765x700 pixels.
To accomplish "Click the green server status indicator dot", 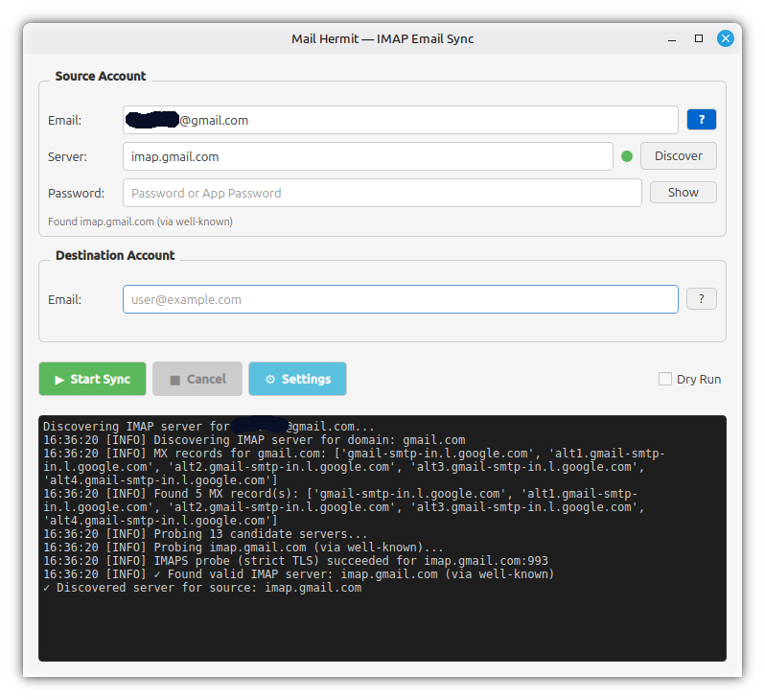I will pos(627,156).
